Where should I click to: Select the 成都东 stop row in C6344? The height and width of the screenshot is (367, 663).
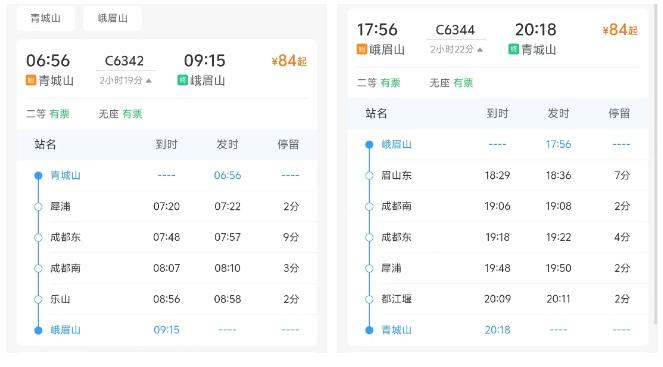click(498, 237)
